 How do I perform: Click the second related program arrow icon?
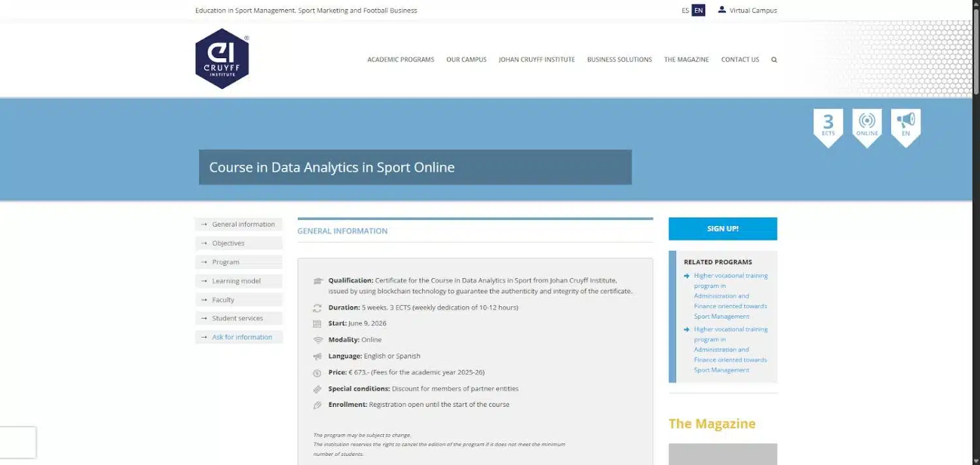click(687, 329)
